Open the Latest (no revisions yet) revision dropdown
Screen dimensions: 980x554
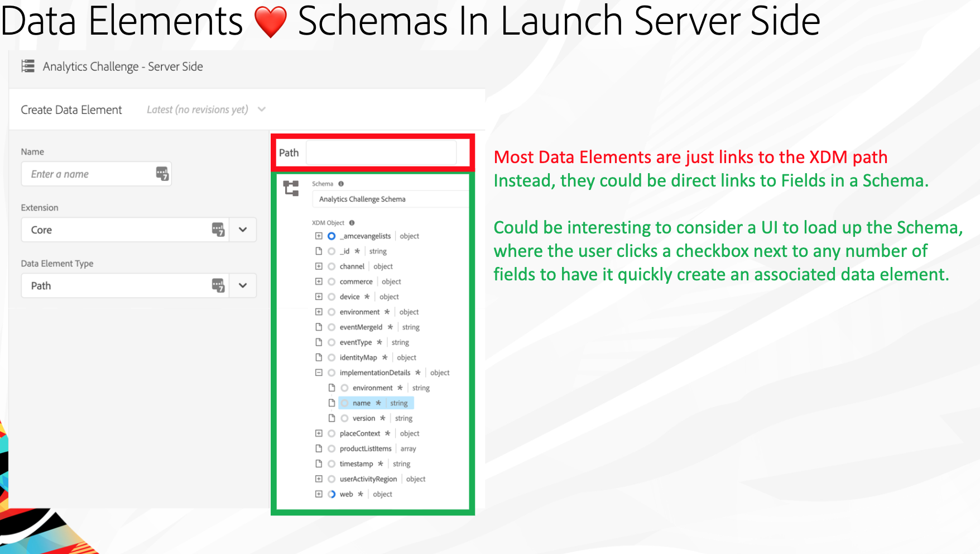coord(262,109)
